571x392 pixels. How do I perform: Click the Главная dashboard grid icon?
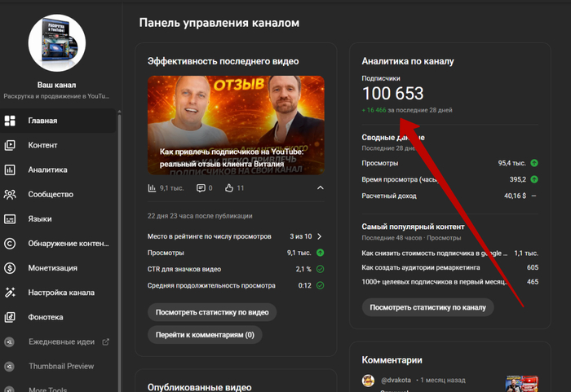point(10,121)
